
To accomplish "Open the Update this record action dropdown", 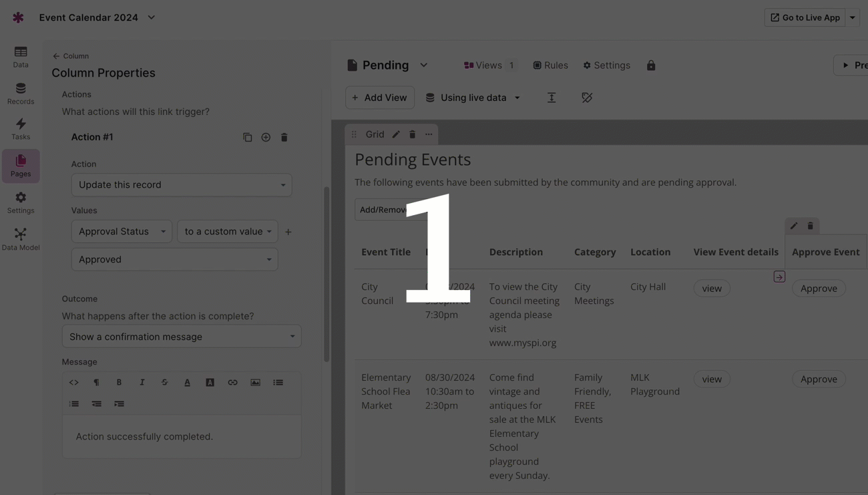I will click(x=181, y=185).
